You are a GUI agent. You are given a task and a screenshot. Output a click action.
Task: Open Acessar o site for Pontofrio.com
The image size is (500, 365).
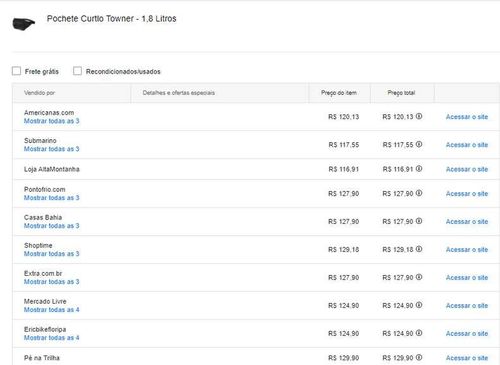[x=467, y=194]
